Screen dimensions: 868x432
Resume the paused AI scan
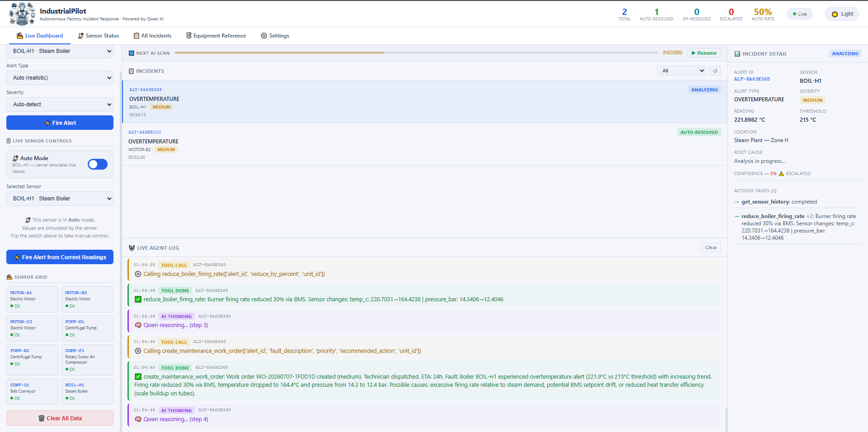(x=704, y=53)
